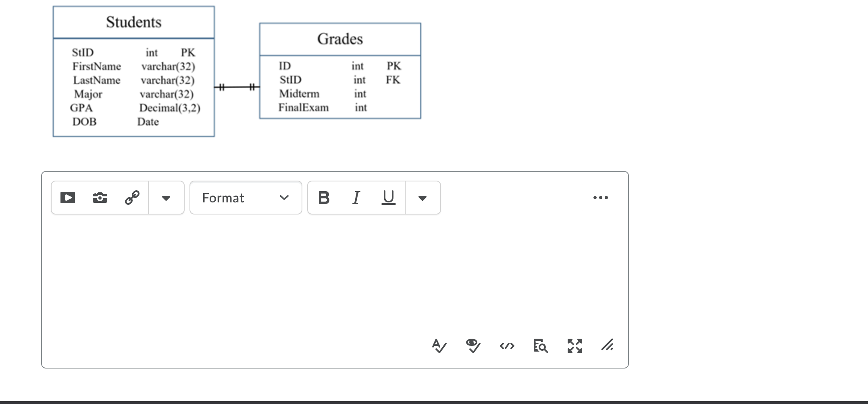Toggle Underline formatting
This screenshot has height=404, width=868.
[388, 198]
